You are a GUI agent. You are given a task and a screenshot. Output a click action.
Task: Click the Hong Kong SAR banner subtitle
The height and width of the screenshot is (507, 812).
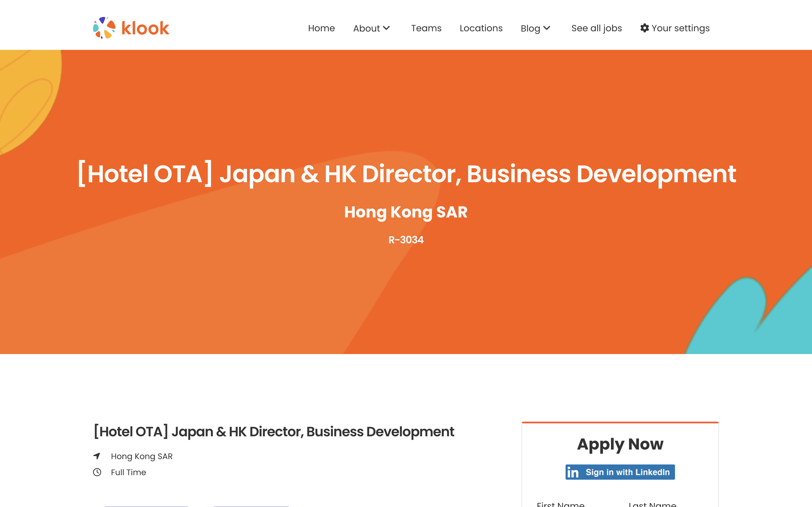[x=406, y=212]
